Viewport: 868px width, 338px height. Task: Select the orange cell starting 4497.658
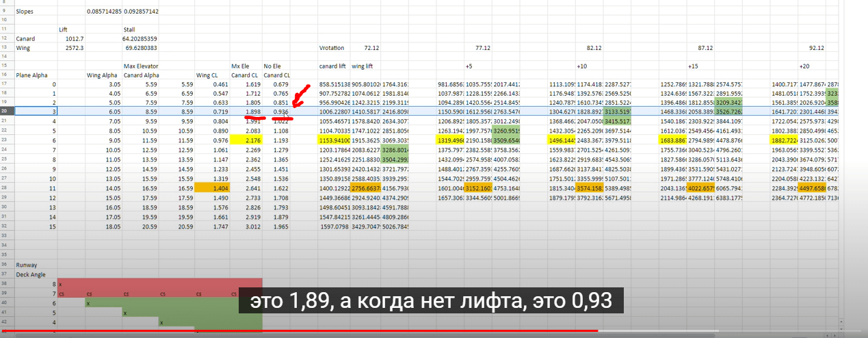813,187
